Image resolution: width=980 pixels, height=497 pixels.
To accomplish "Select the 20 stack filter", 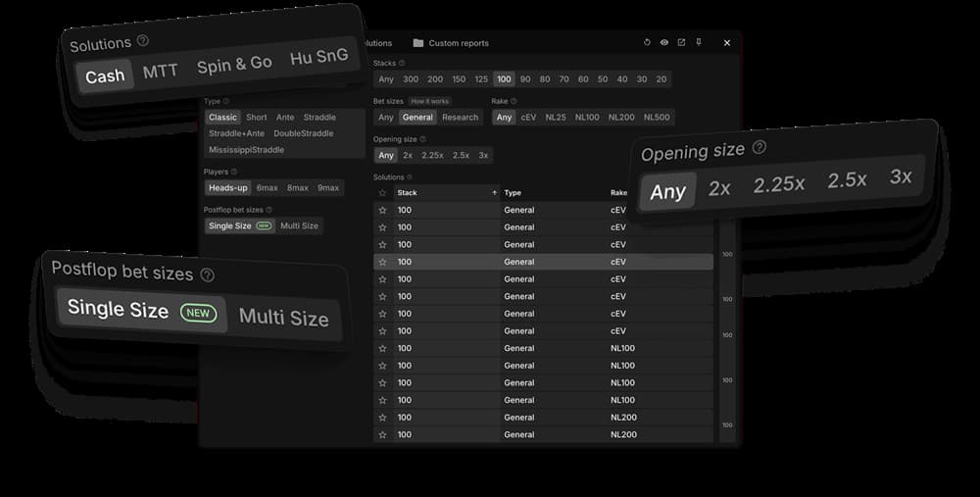I will (661, 78).
